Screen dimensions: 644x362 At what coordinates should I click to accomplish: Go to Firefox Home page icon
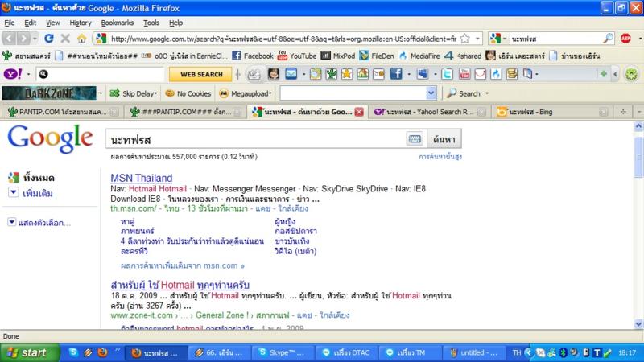tap(82, 39)
